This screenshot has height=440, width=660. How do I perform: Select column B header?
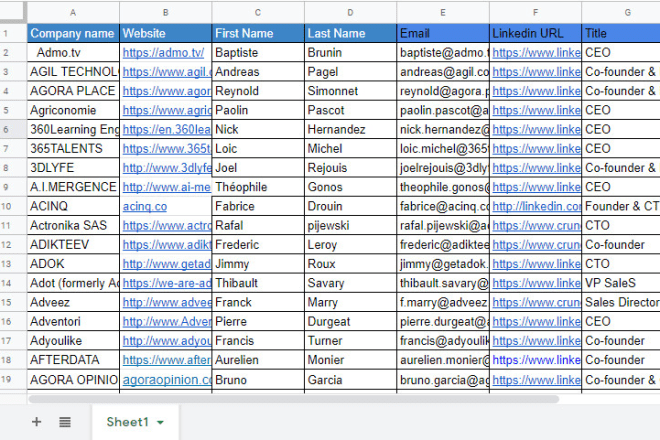coord(165,13)
